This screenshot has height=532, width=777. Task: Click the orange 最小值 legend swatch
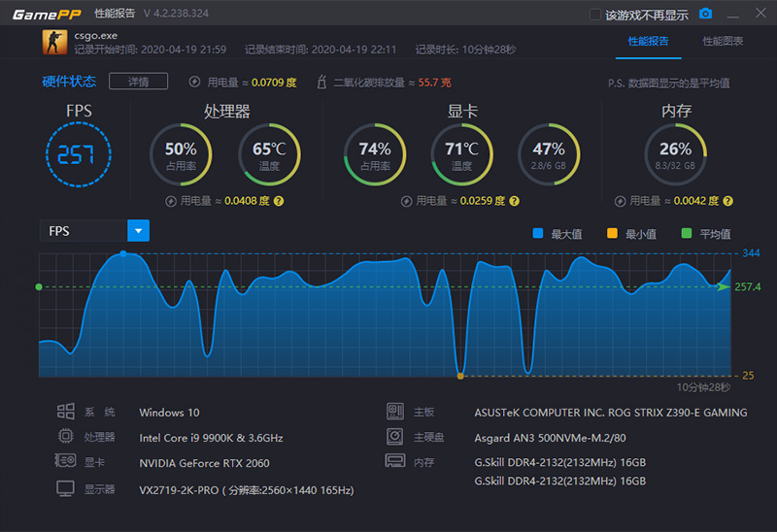612,233
